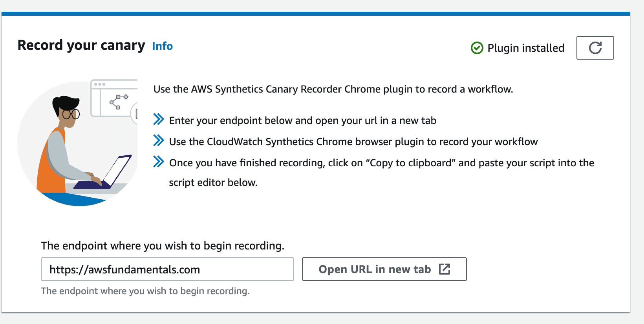Click the Plugin installed status text
This screenshot has height=324, width=644.
pos(526,48)
